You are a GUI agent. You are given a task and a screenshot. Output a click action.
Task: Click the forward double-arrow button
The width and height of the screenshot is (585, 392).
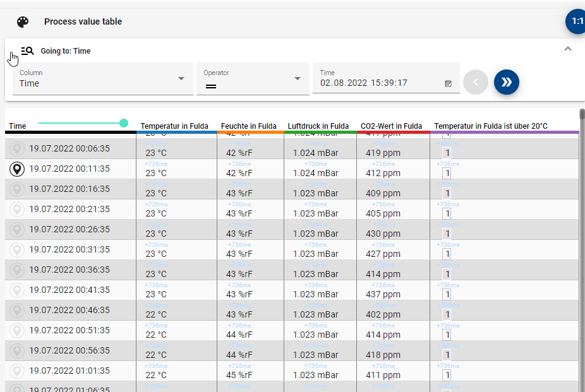pyautogui.click(x=506, y=82)
